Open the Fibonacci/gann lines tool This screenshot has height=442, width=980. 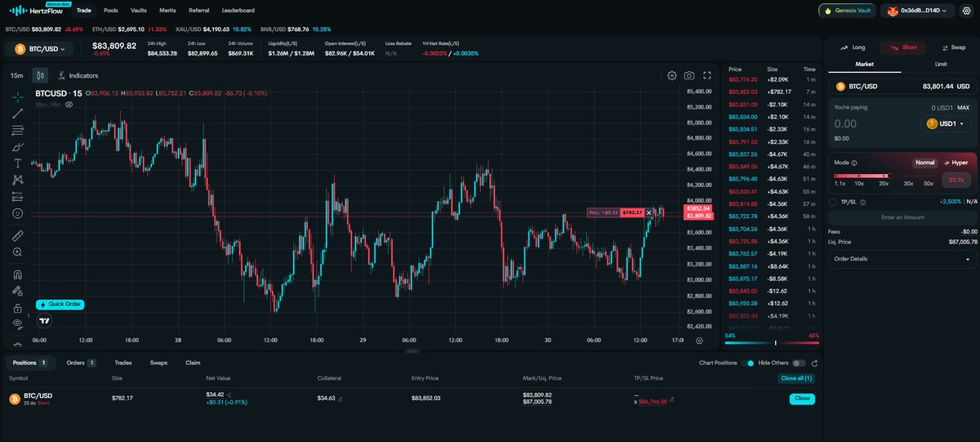coord(17,130)
